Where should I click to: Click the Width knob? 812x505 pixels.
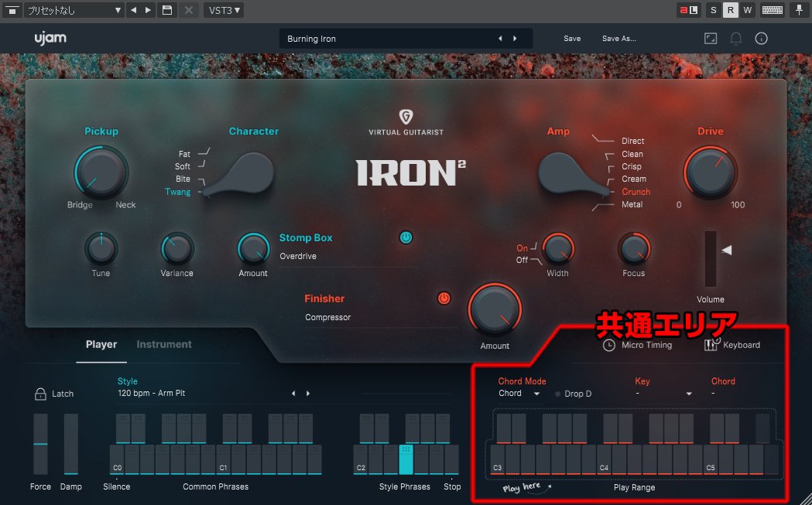[x=558, y=248]
